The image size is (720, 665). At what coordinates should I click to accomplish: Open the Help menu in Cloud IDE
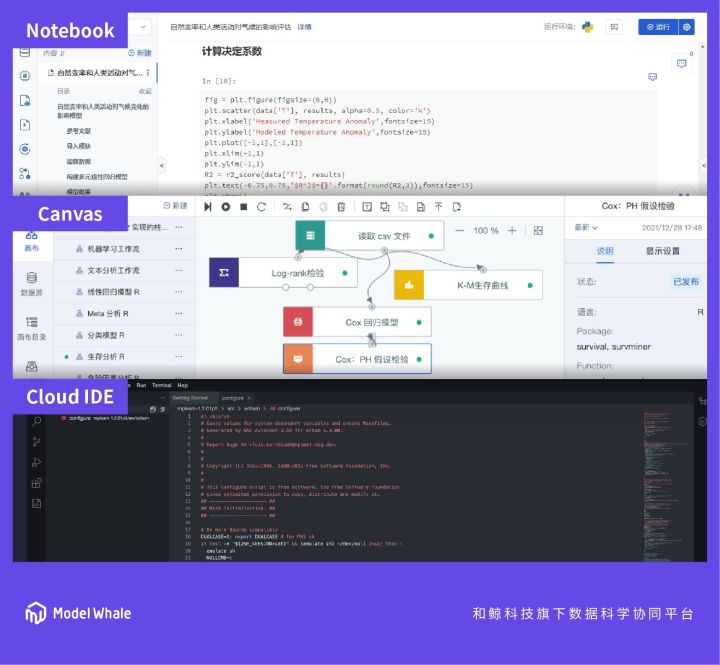182,385
